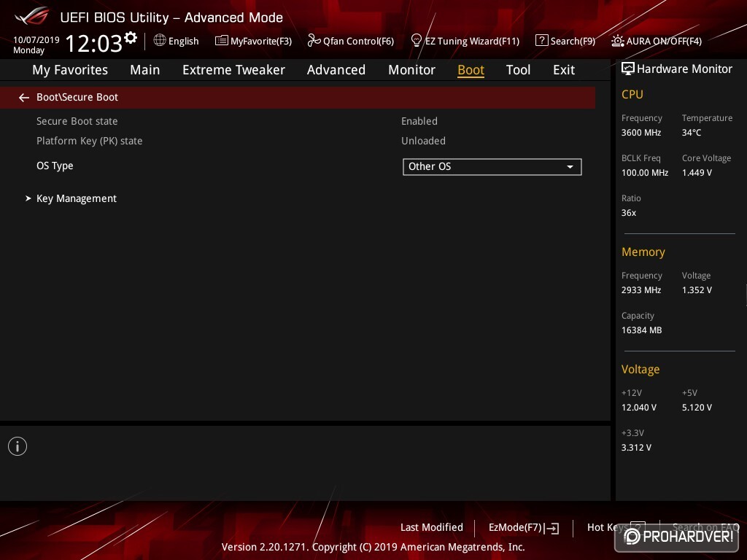747x560 pixels.
Task: Click the CPU section heading
Action: tap(632, 94)
